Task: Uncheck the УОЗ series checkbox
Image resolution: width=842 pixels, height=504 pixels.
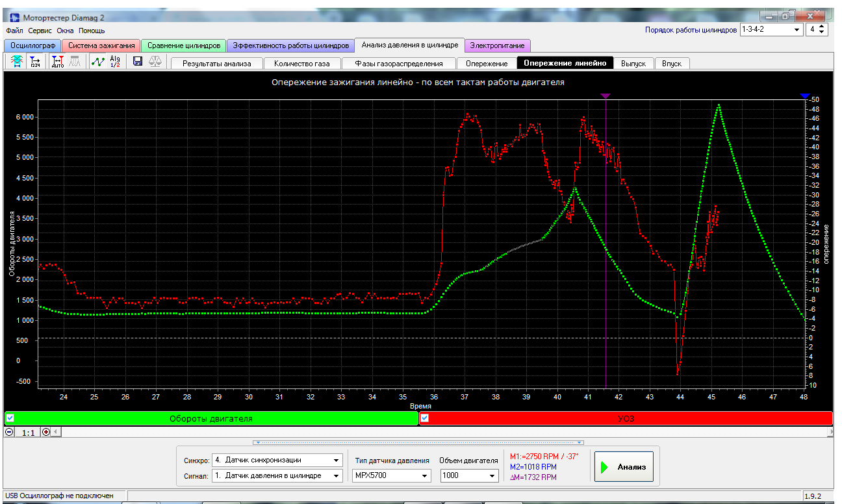Action: (x=425, y=418)
